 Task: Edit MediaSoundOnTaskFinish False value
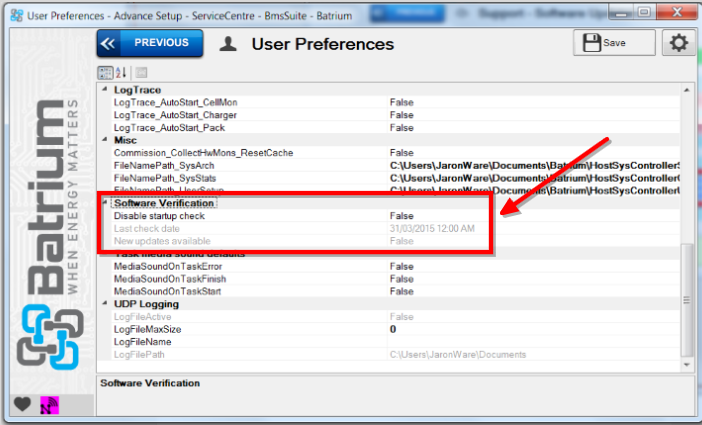pos(533,279)
